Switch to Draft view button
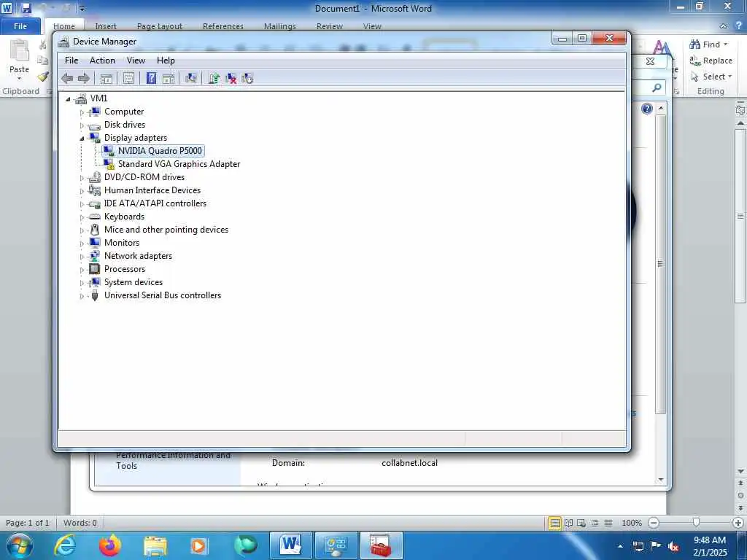Screen dimensions: 747x560 608,523
